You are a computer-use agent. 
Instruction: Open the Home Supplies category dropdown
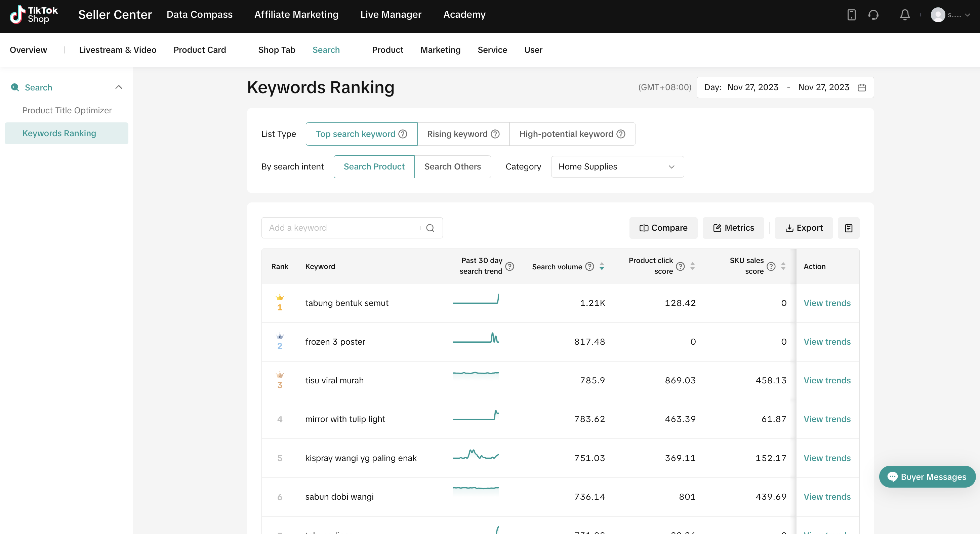click(617, 167)
